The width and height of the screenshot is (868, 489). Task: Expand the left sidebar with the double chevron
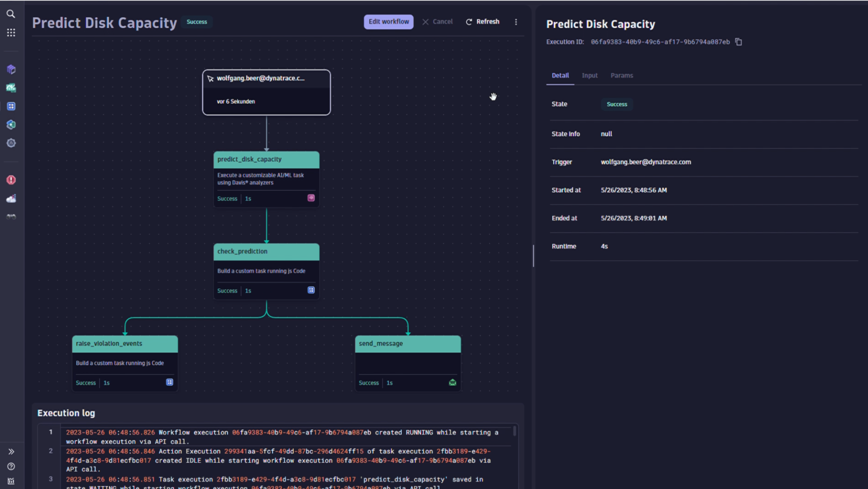coord(11,451)
